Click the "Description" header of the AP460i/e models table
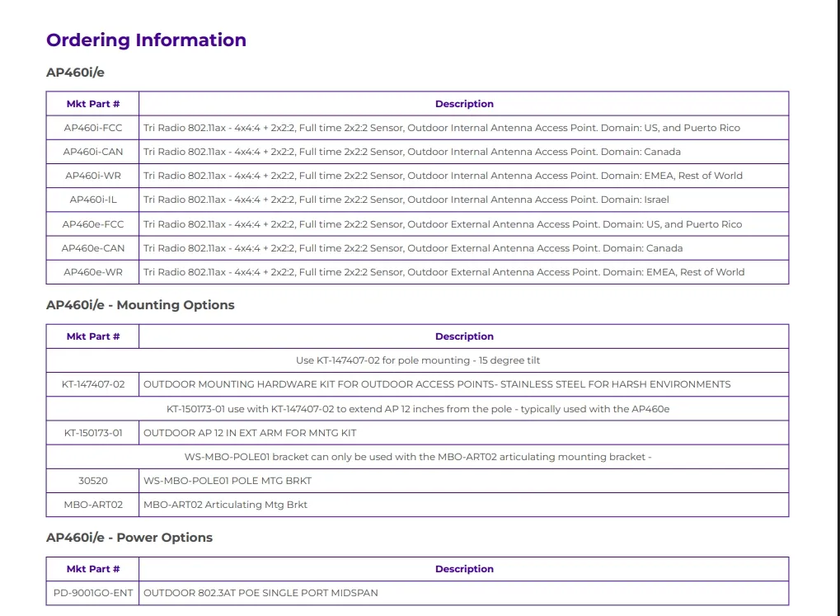The width and height of the screenshot is (840, 616). 464,104
